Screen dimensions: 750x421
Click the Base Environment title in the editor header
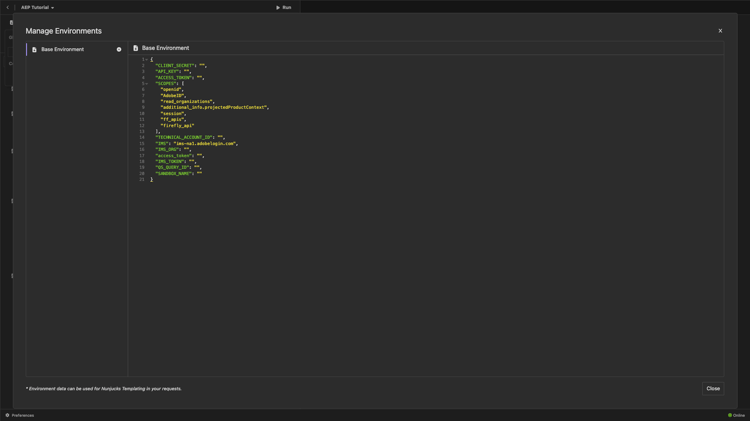[165, 48]
